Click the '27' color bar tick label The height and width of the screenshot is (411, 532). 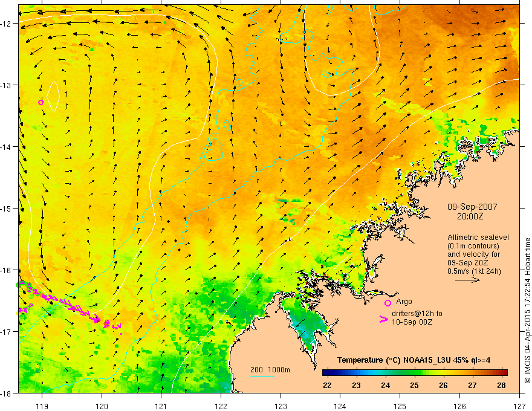point(472,385)
